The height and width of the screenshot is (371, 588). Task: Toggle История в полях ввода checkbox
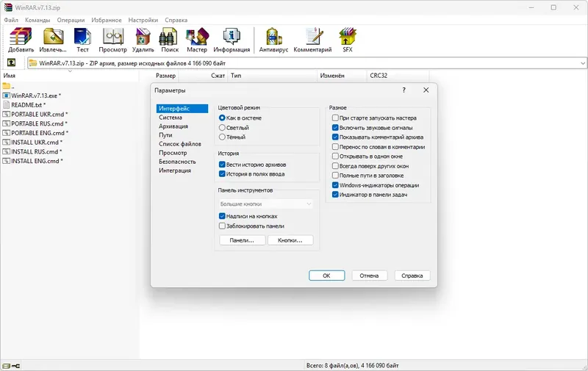pos(222,174)
